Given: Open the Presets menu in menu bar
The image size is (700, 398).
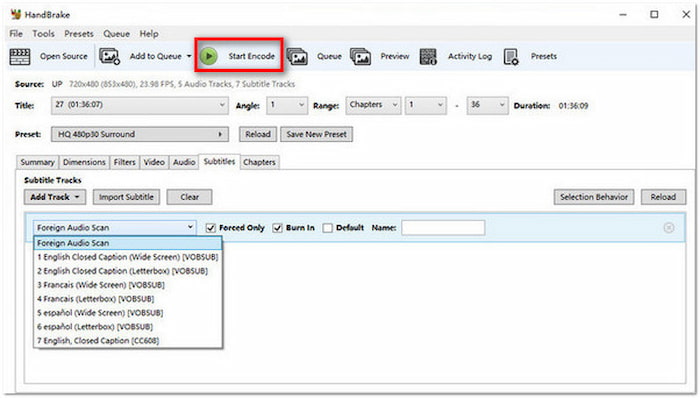Looking at the screenshot, I should [79, 34].
